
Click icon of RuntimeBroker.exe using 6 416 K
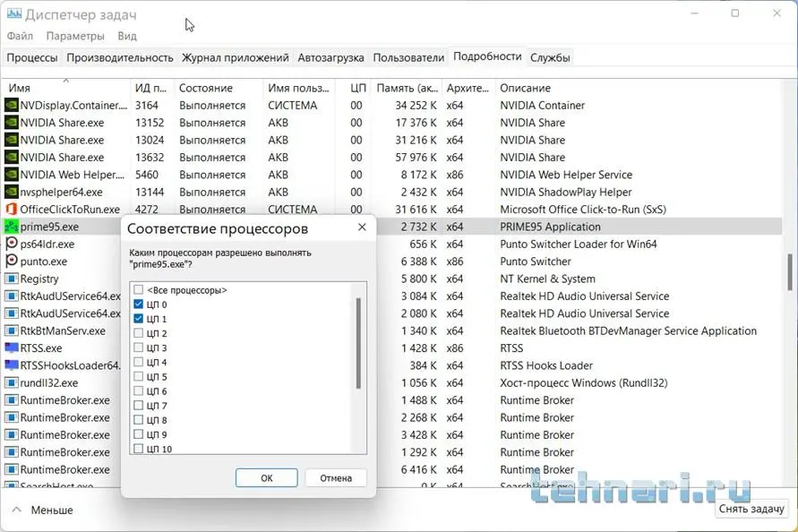(12, 469)
